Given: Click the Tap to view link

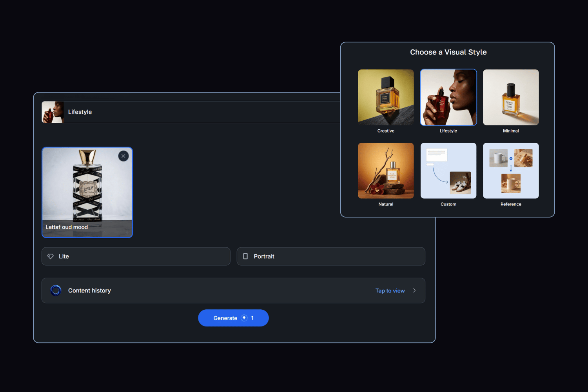Looking at the screenshot, I should [390, 291].
